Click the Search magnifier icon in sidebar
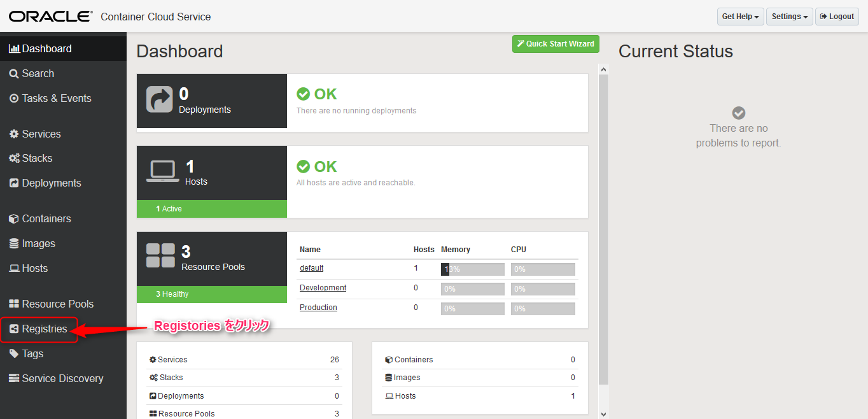Viewport: 868px width, 419px height. point(14,74)
